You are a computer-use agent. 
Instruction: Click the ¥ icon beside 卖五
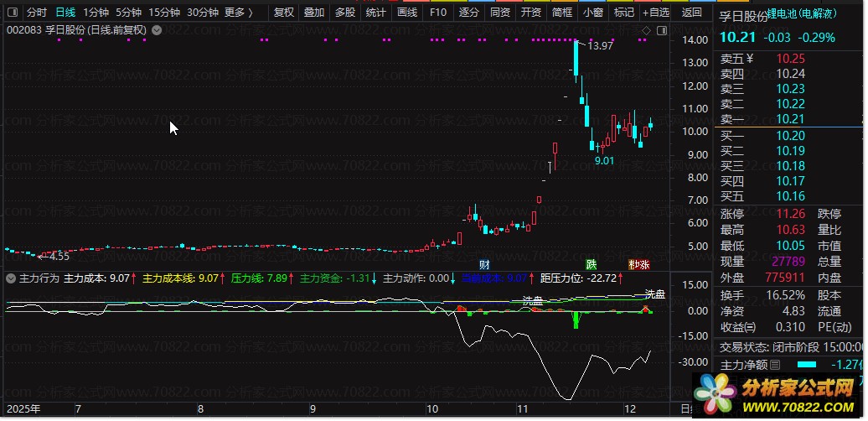click(750, 59)
